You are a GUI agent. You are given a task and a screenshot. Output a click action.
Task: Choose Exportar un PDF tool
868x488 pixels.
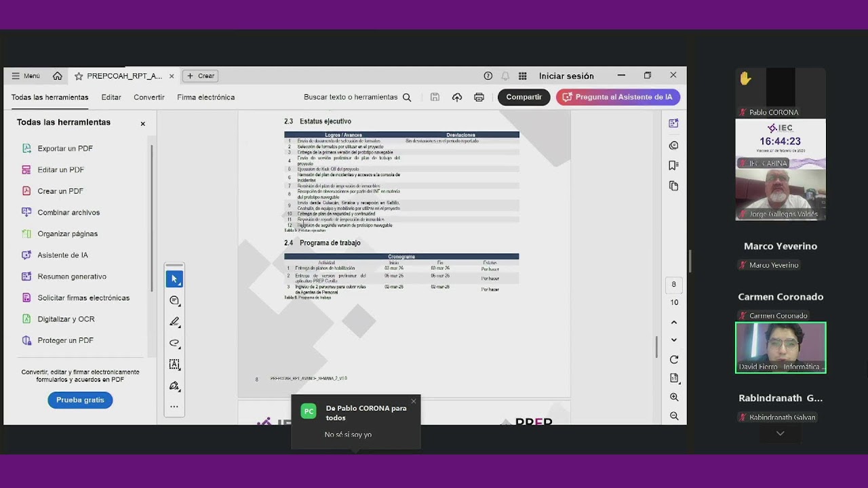65,148
